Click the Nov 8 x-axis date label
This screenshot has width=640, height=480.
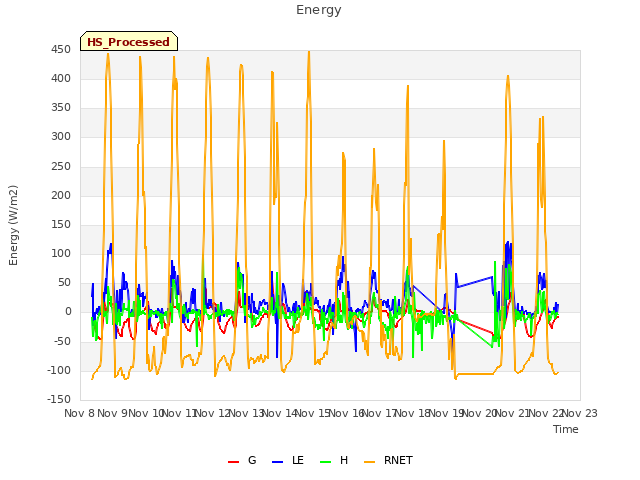(80, 413)
